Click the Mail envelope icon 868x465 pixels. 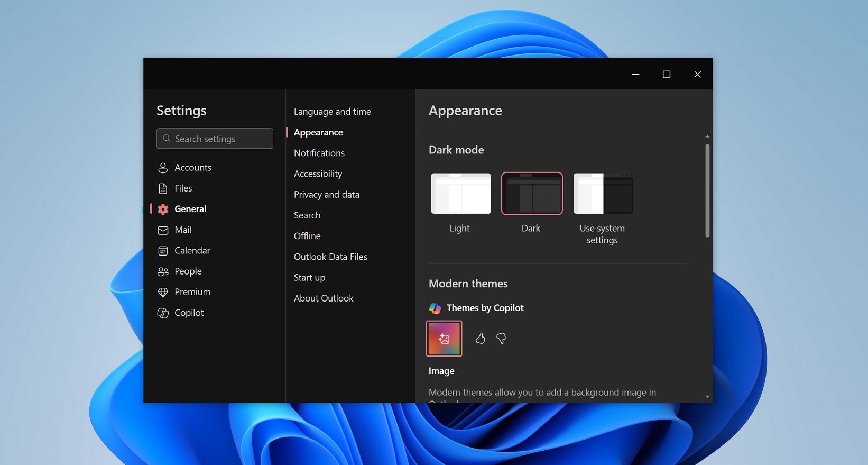click(163, 230)
